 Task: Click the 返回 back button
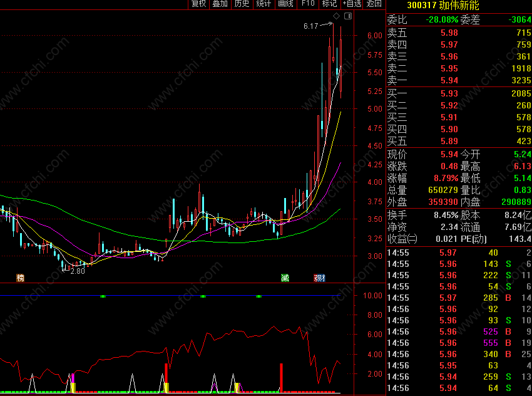374,4
